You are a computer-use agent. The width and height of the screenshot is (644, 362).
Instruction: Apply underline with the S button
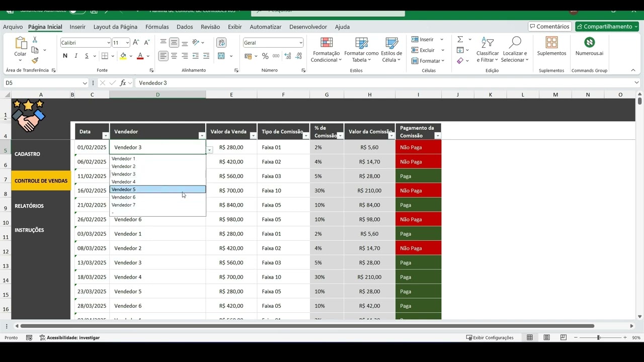click(x=87, y=56)
